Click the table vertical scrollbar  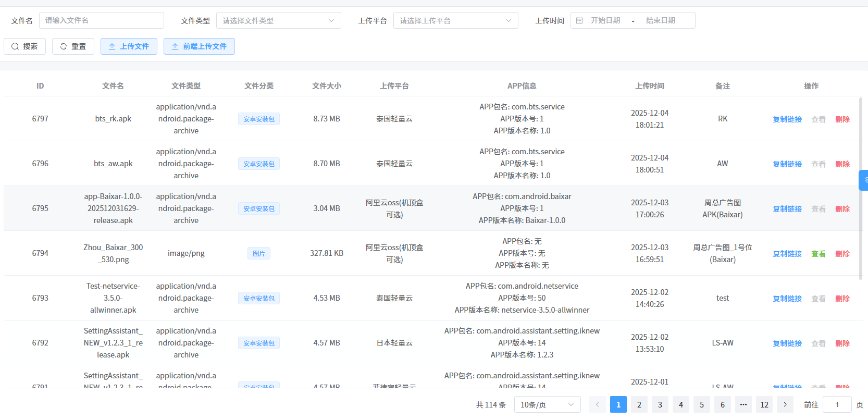coord(860,188)
